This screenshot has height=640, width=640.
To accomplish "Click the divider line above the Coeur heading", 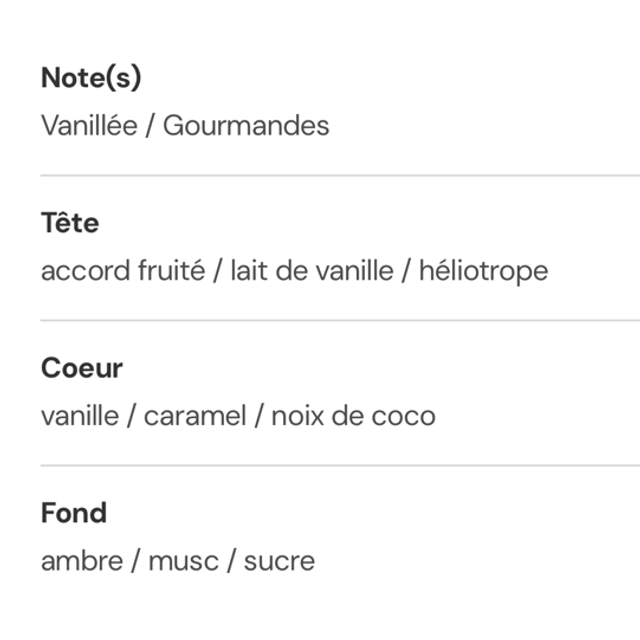I will point(340,320).
